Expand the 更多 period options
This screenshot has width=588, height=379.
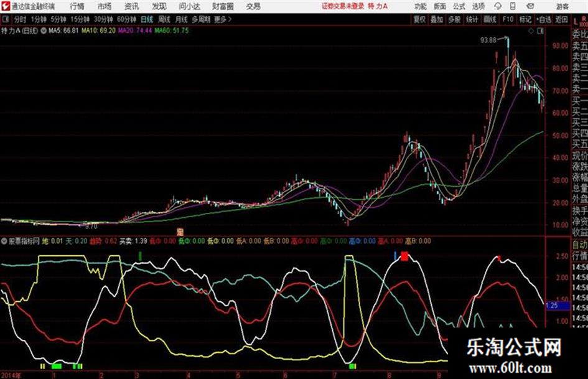point(223,19)
